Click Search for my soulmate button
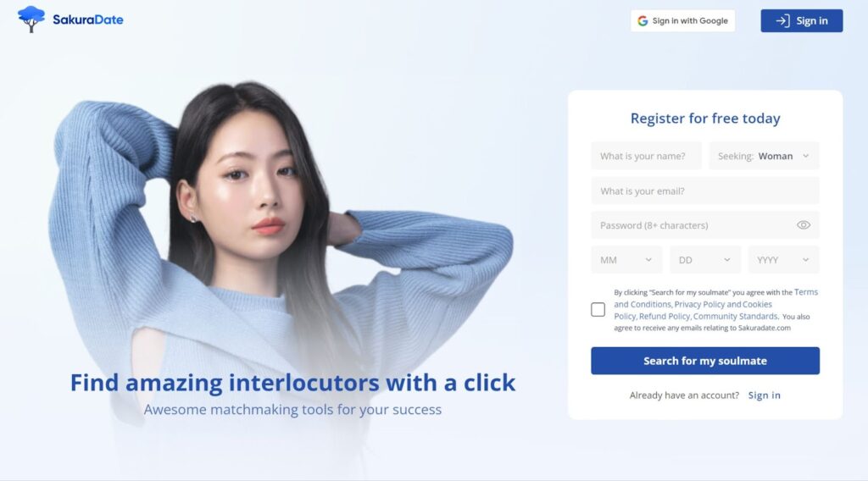The image size is (868, 481). point(705,361)
